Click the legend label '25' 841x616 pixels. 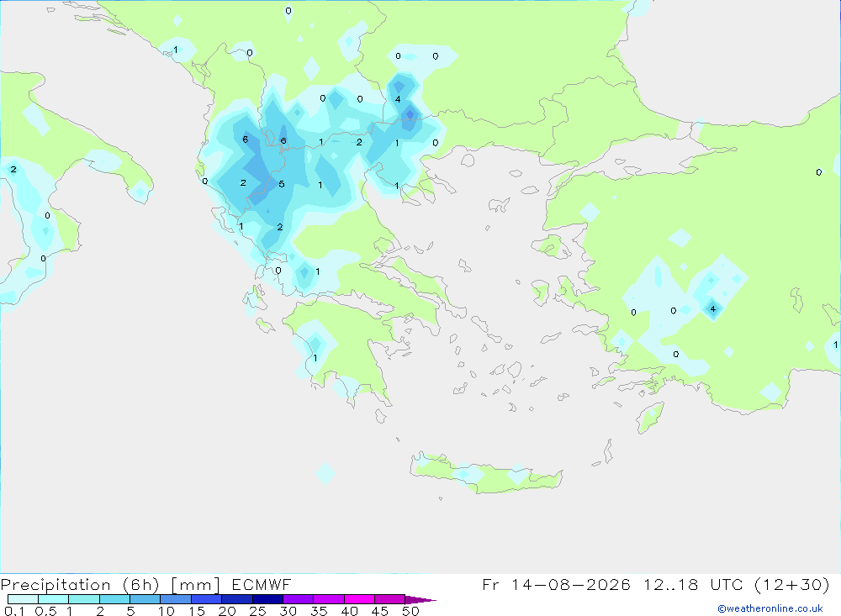(258, 611)
